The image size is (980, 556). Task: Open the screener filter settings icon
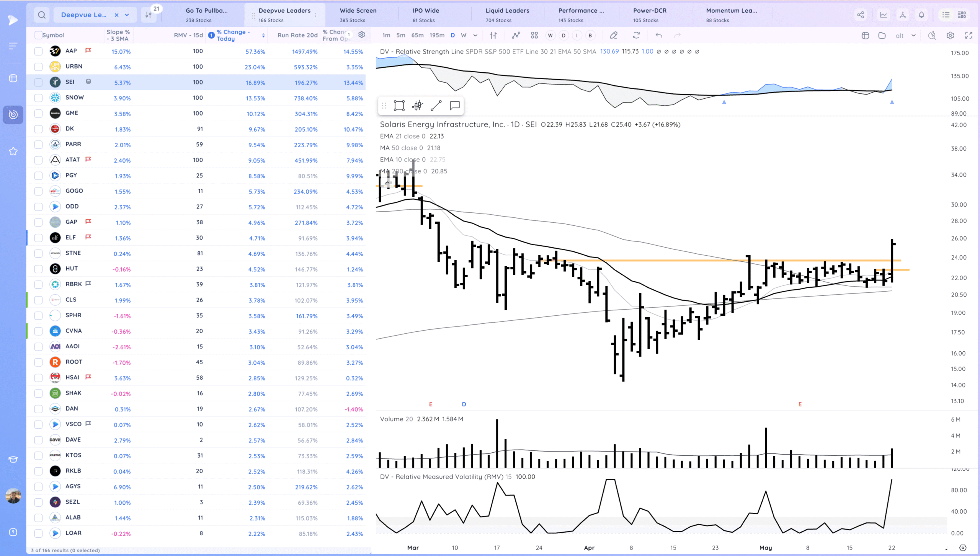click(149, 15)
